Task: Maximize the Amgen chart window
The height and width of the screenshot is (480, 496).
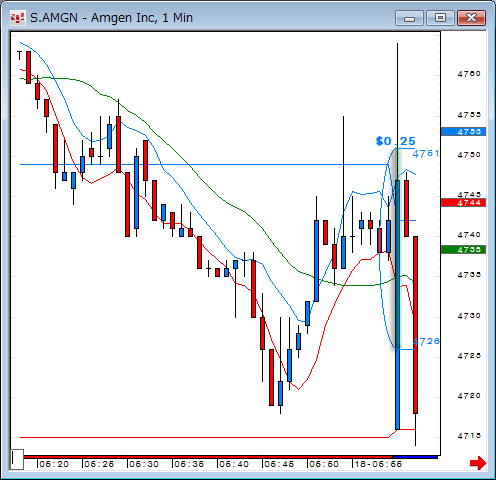Action: 440,18
